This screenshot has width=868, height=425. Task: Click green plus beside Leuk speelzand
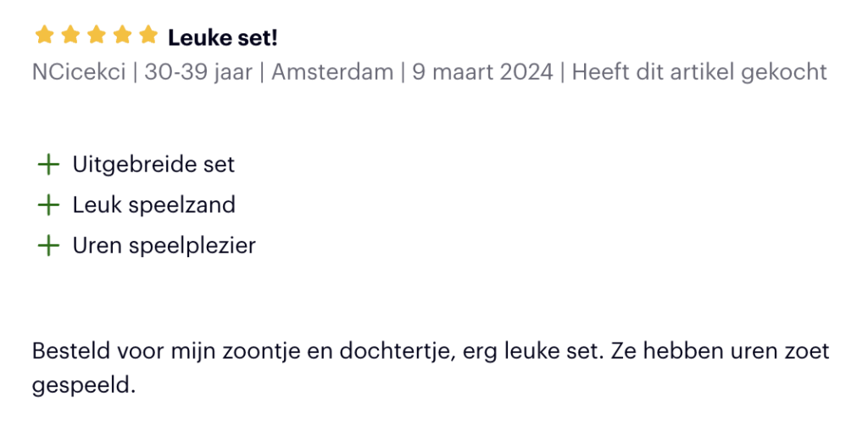48,205
